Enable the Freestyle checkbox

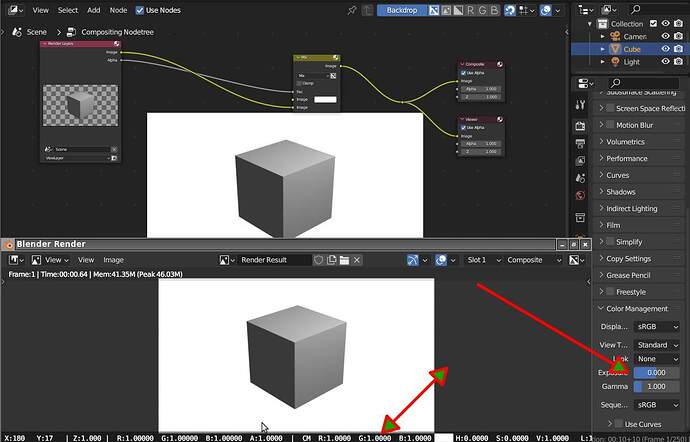tap(610, 291)
